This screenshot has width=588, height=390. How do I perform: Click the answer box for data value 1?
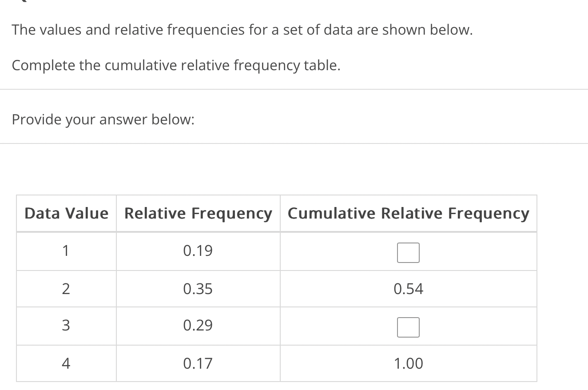tap(408, 253)
